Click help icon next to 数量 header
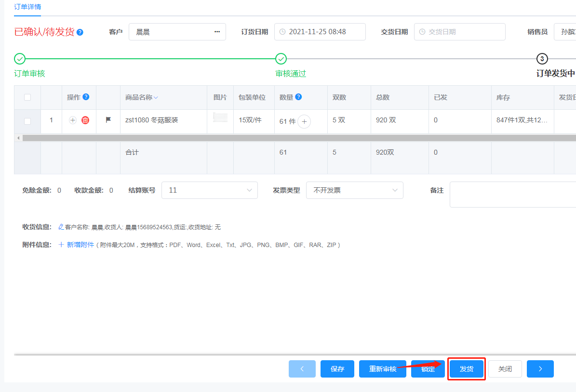 pyautogui.click(x=298, y=97)
